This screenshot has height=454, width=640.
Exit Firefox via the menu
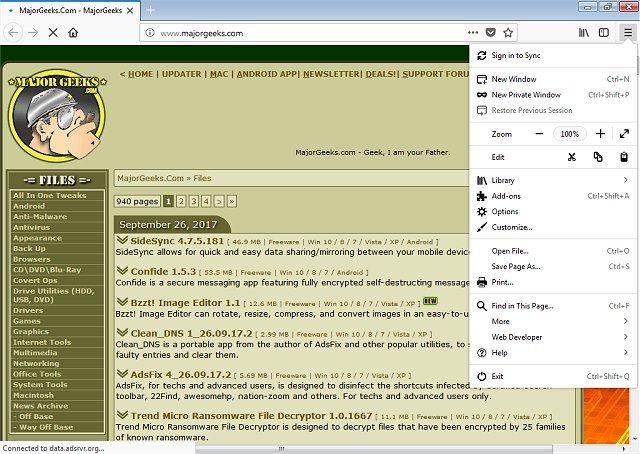[553, 376]
